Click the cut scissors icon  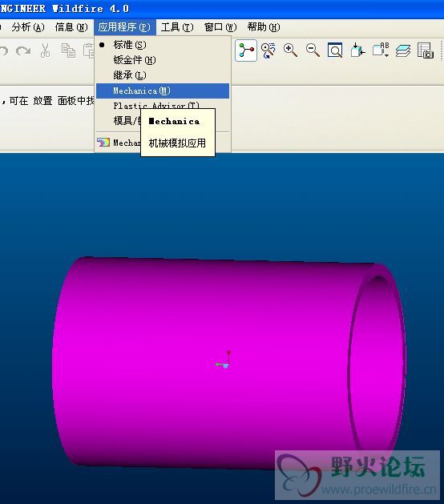46,50
